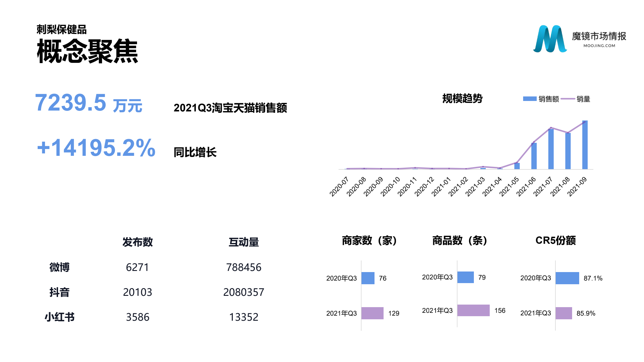Click the 抖音 row label
The width and height of the screenshot is (644, 362).
tap(59, 292)
